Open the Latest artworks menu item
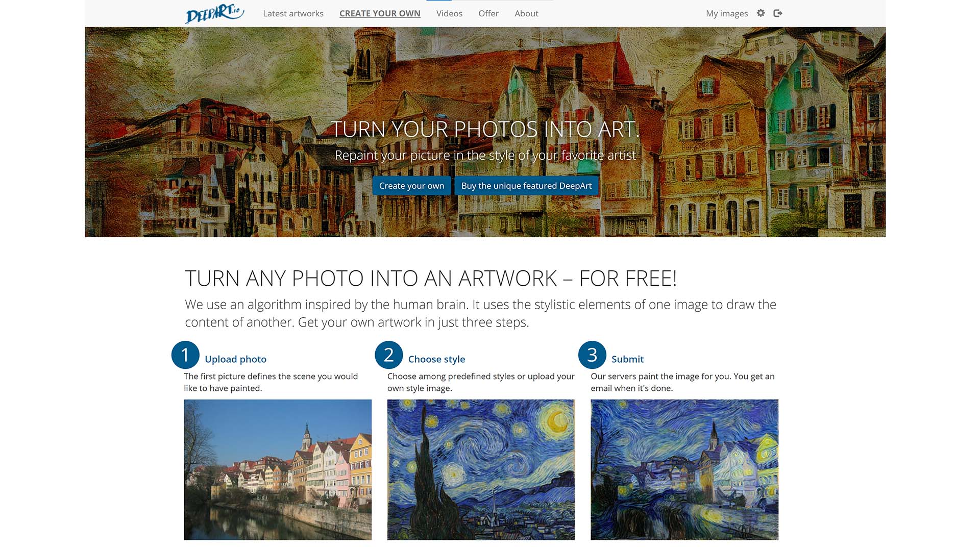The image size is (980, 551). tap(293, 14)
